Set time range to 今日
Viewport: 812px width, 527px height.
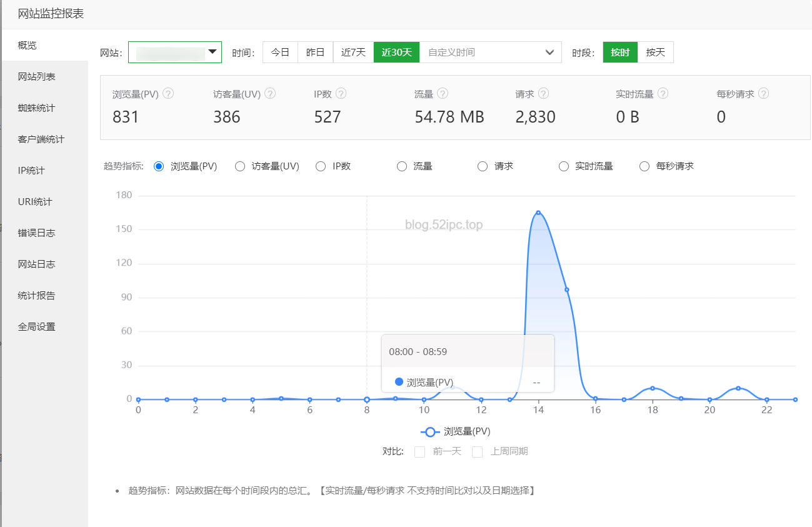(x=280, y=53)
